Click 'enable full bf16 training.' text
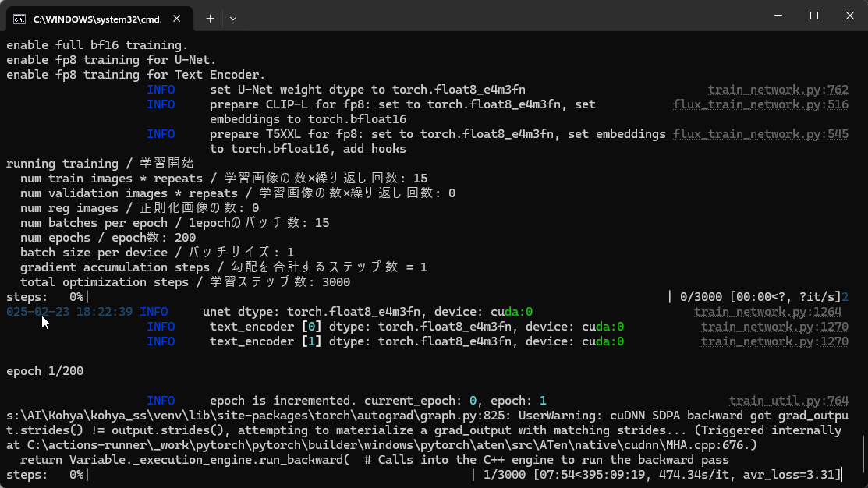This screenshot has width=868, height=488. (x=97, y=45)
